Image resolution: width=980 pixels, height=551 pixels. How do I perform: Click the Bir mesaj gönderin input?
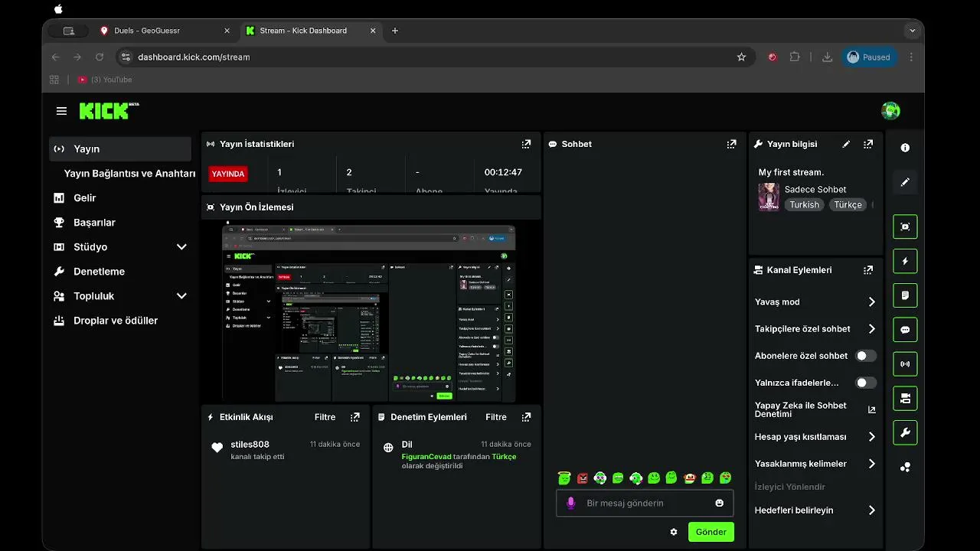pos(645,503)
